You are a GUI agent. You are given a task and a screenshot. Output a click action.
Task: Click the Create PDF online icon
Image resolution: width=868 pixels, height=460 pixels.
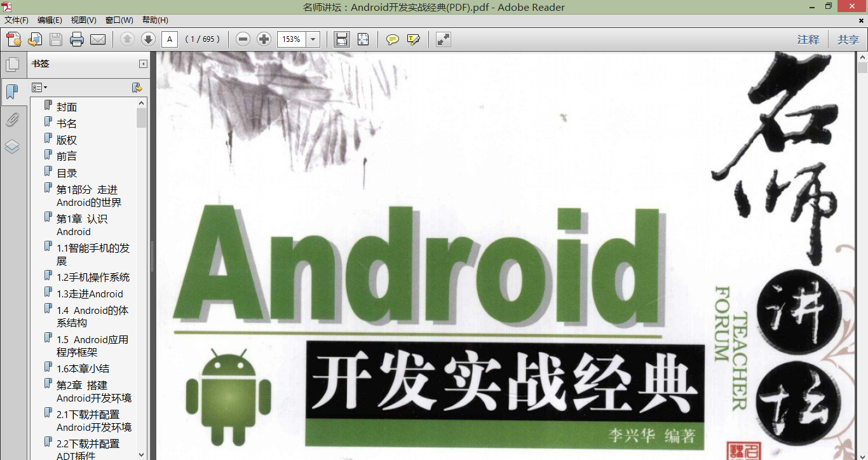[13, 39]
